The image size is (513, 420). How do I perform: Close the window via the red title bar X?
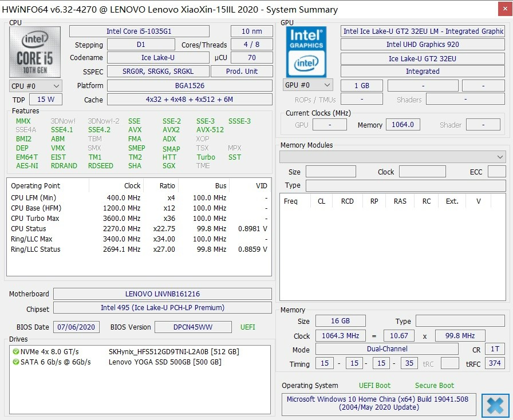click(505, 9)
